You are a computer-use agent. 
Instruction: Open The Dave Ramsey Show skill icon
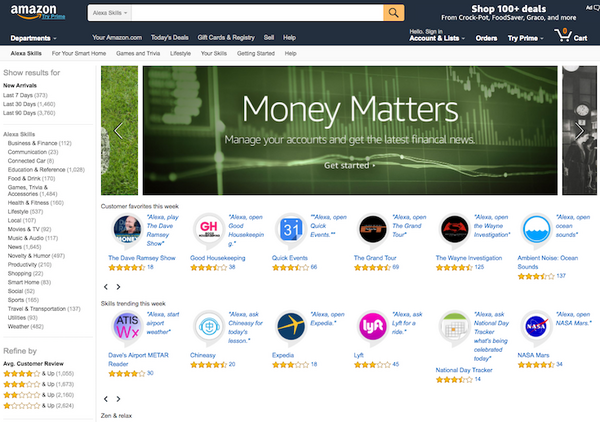point(127,230)
